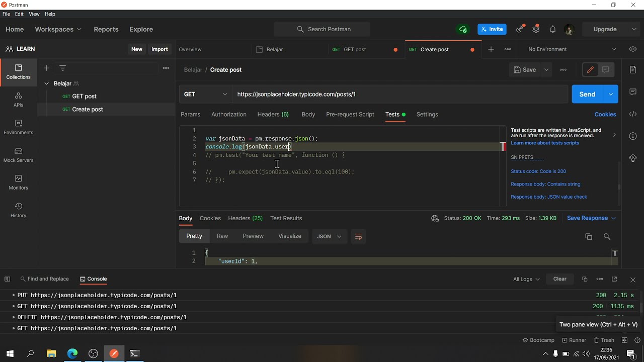Toggle sidebar visibility icon in status bar
Screen dimensions: 644x362
(7, 279)
